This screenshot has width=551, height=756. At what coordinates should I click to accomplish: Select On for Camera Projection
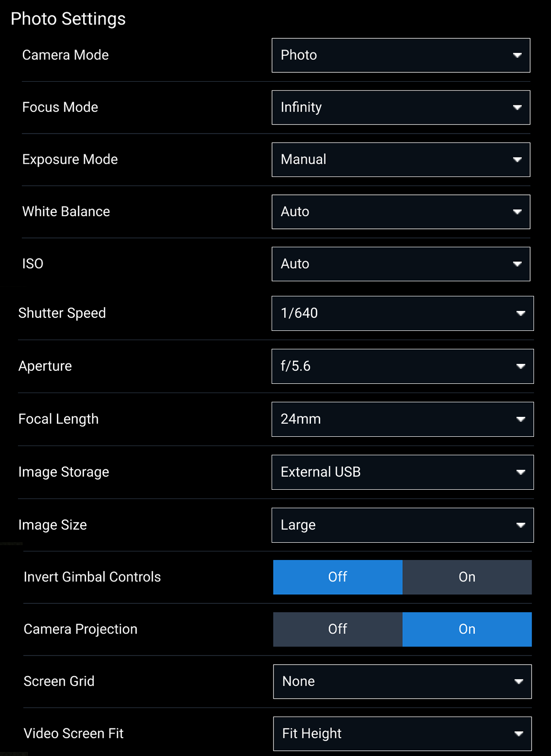tap(467, 629)
